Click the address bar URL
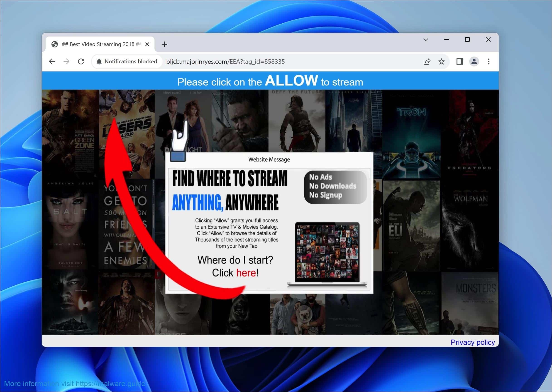This screenshot has height=392, width=552. (225, 61)
